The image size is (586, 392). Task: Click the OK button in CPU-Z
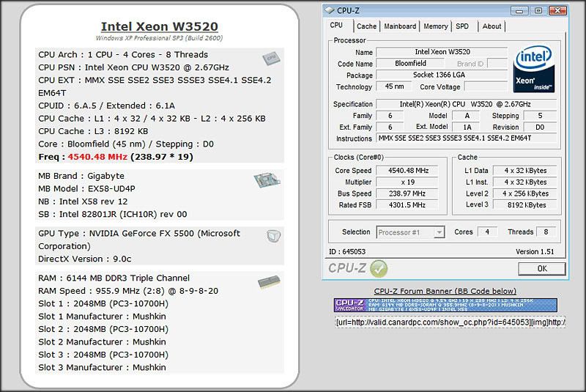click(542, 268)
